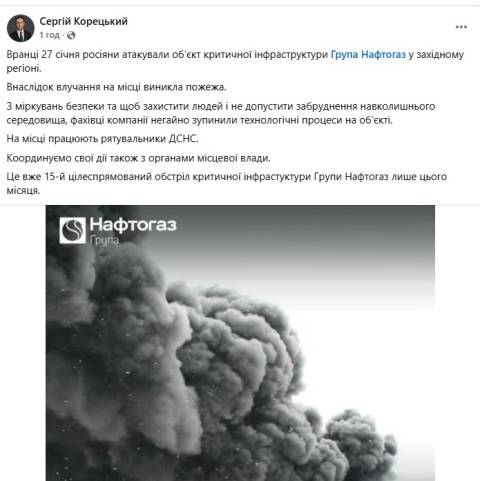
Task: Click the "Група" subtitle under the wordmark
Action: coord(104,240)
